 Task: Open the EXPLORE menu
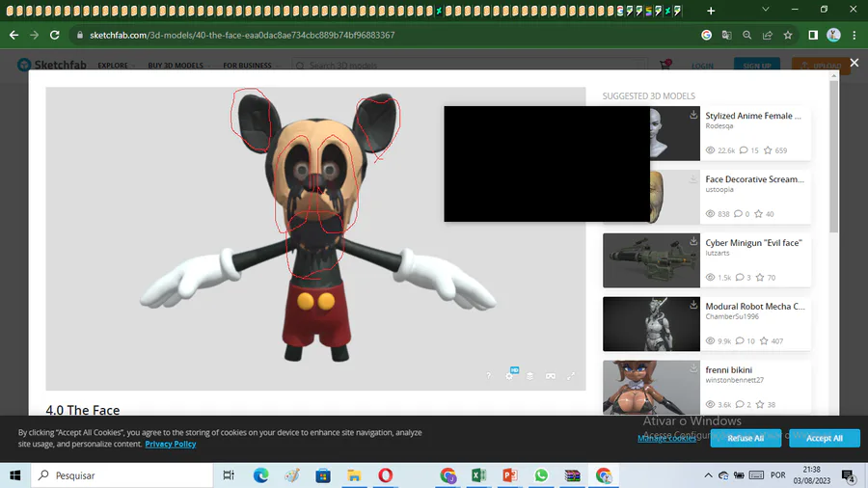point(116,66)
